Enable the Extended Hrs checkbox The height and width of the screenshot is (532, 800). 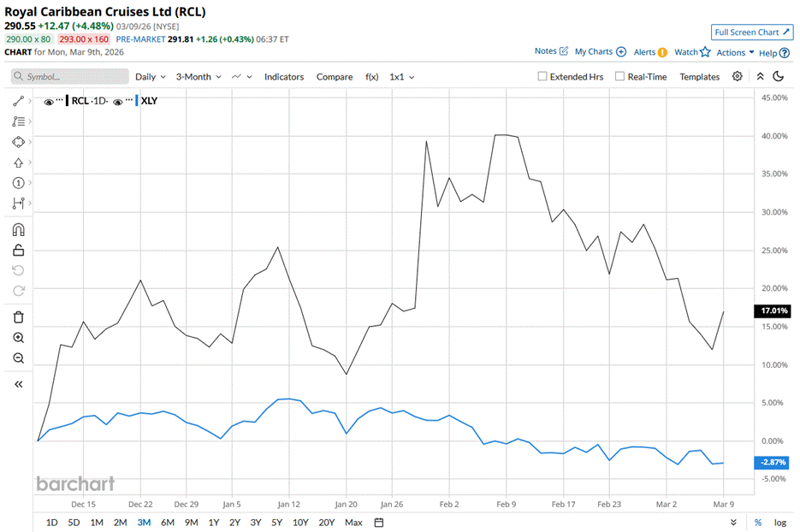pyautogui.click(x=542, y=76)
